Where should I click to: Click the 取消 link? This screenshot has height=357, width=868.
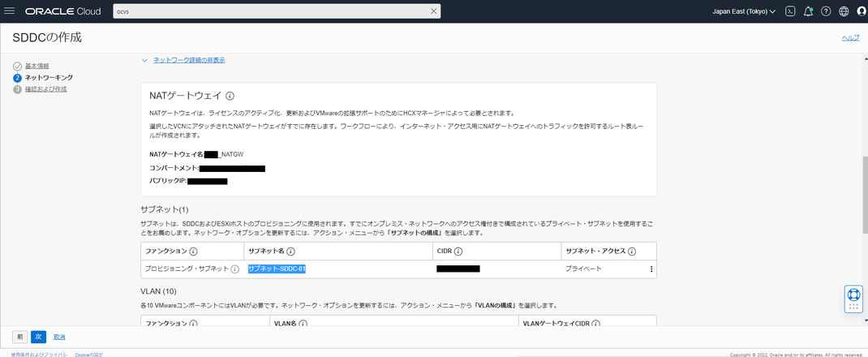coord(59,337)
